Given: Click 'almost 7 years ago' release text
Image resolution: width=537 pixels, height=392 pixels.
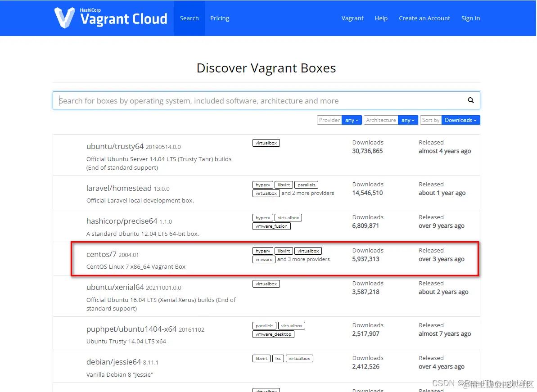Looking at the screenshot, I should tap(445, 333).
